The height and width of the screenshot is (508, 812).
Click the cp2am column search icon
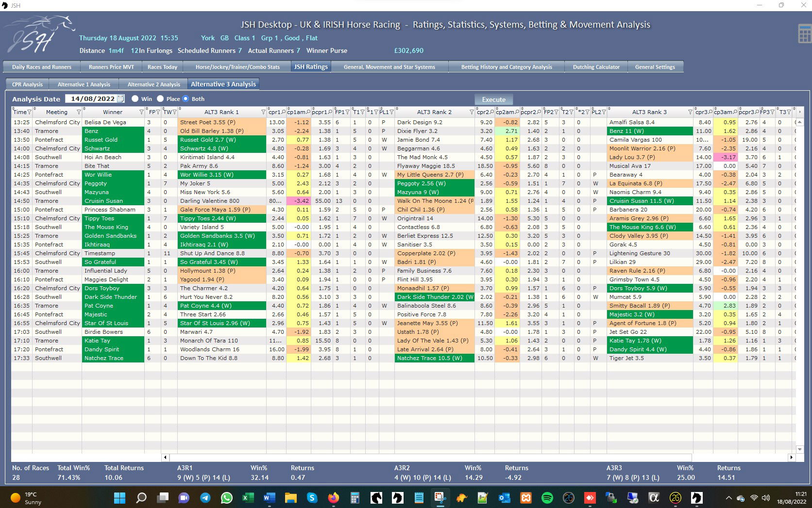517,112
